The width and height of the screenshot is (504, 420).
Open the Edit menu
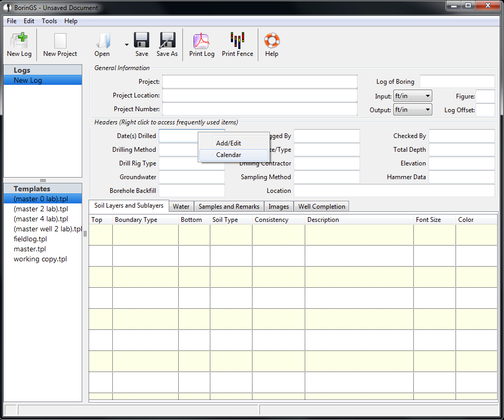click(x=29, y=21)
